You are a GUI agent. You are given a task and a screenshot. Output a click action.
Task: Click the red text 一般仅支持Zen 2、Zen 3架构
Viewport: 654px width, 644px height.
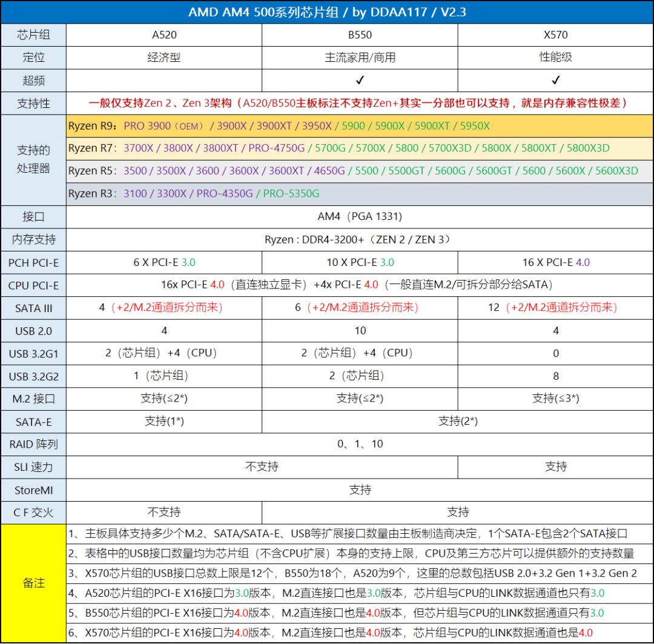click(160, 103)
